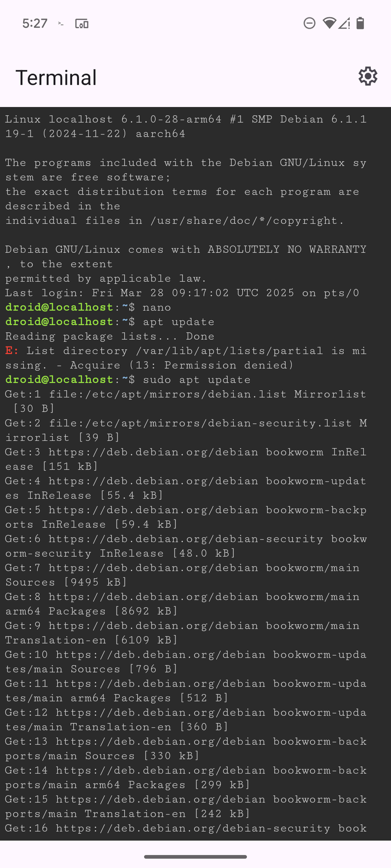Screen dimensions: 391x868
Task: Select the Get:8 bookworm main arm64 Packages line
Action: point(183,597)
